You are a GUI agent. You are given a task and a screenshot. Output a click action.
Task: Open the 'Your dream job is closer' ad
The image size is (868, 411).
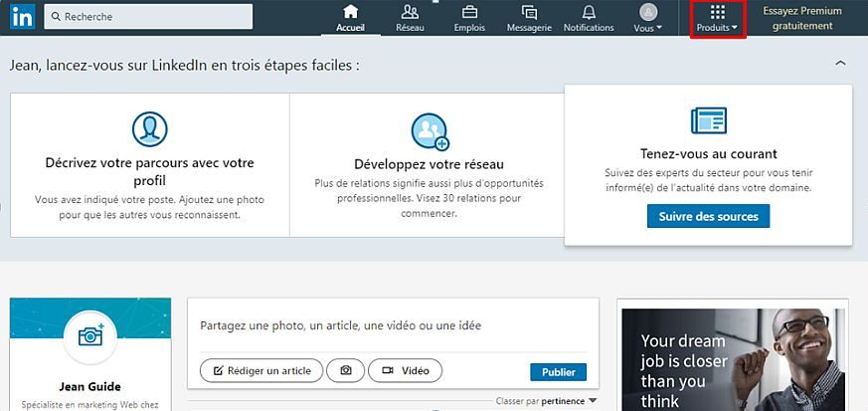point(734,359)
